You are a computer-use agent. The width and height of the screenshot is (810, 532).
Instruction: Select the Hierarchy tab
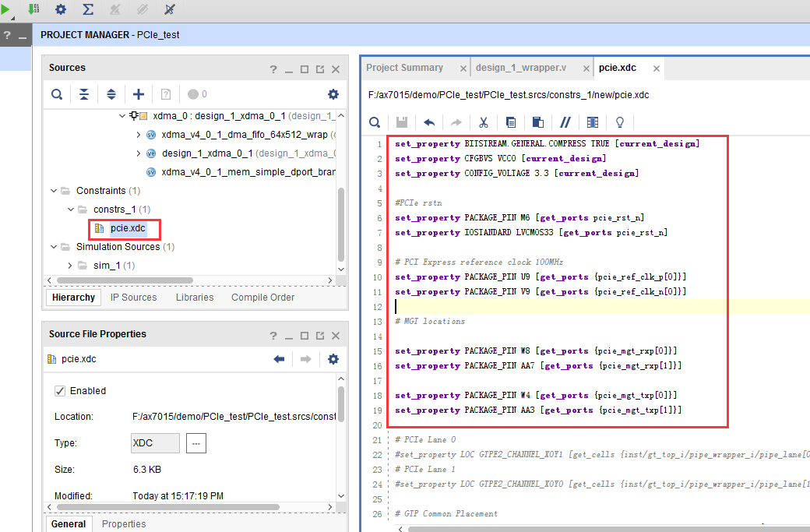click(73, 298)
